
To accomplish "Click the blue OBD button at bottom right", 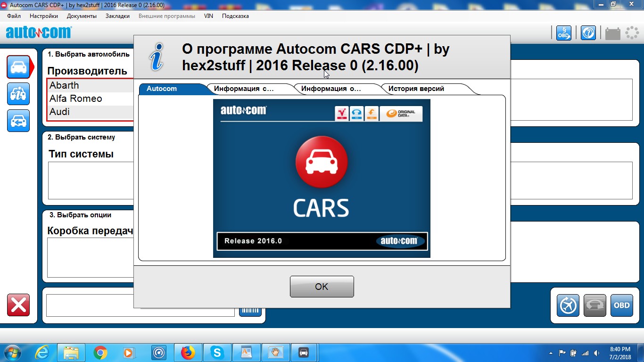I will pos(622,305).
